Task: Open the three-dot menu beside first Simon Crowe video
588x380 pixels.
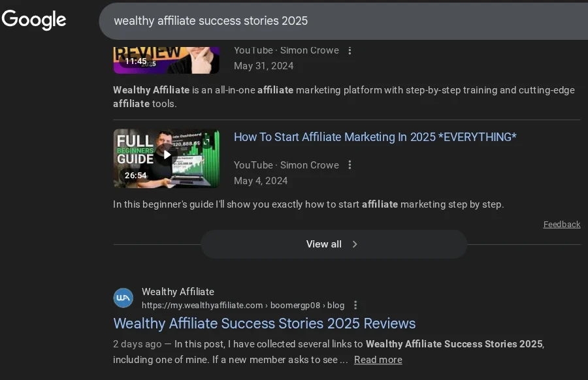Action: coord(350,50)
